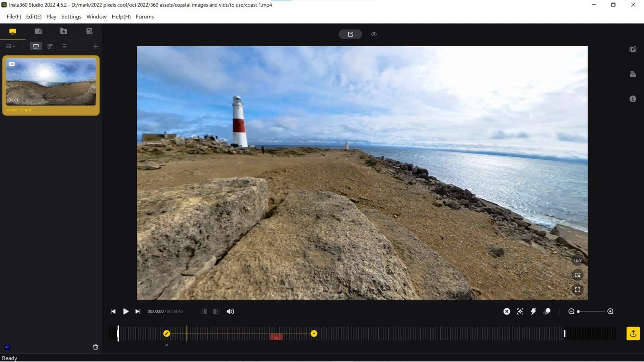
Task: Switch to large thumbnail view
Action: pyautogui.click(x=36, y=46)
